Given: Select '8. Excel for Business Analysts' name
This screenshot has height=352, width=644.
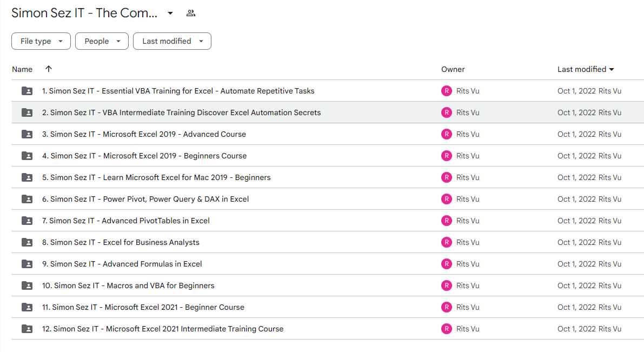Looking at the screenshot, I should (121, 242).
